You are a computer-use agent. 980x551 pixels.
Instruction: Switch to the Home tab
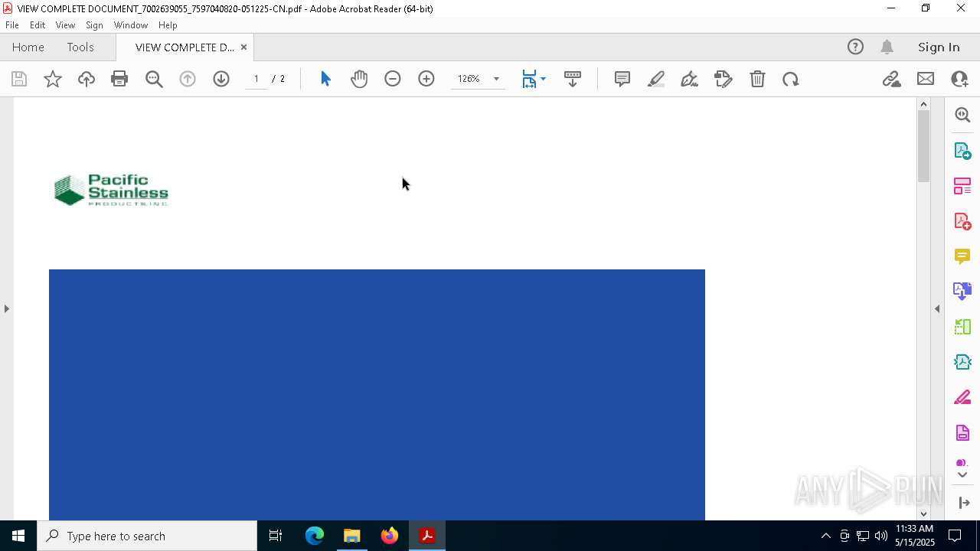[28, 47]
